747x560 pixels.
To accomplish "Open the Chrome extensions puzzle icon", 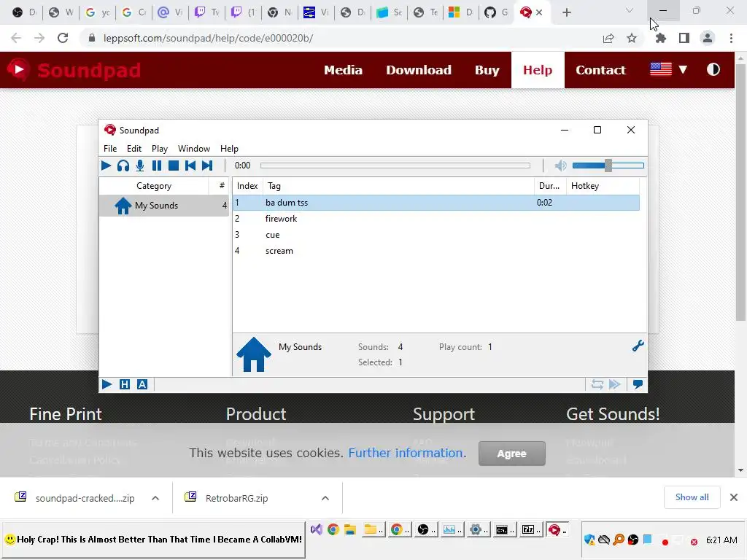I will click(660, 38).
